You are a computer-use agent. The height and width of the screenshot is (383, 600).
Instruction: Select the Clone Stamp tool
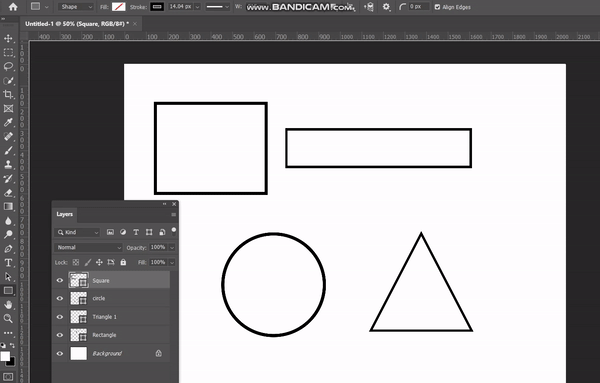point(8,165)
